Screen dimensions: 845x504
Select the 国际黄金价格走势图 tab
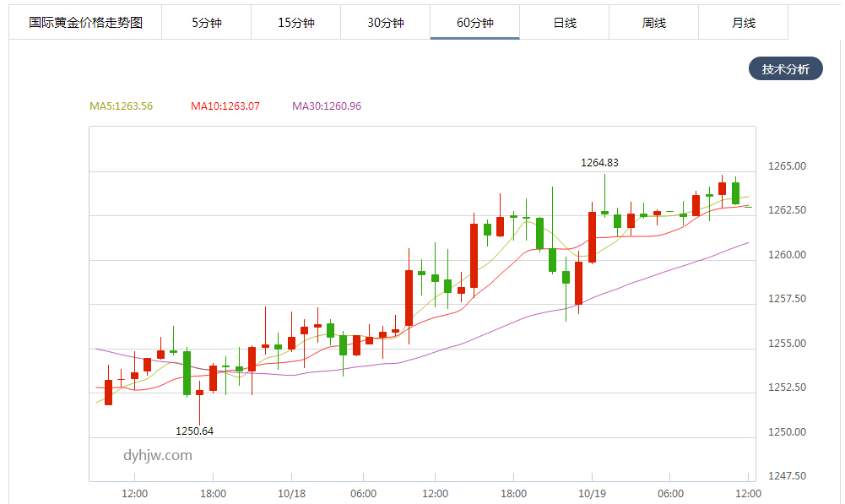click(x=85, y=23)
